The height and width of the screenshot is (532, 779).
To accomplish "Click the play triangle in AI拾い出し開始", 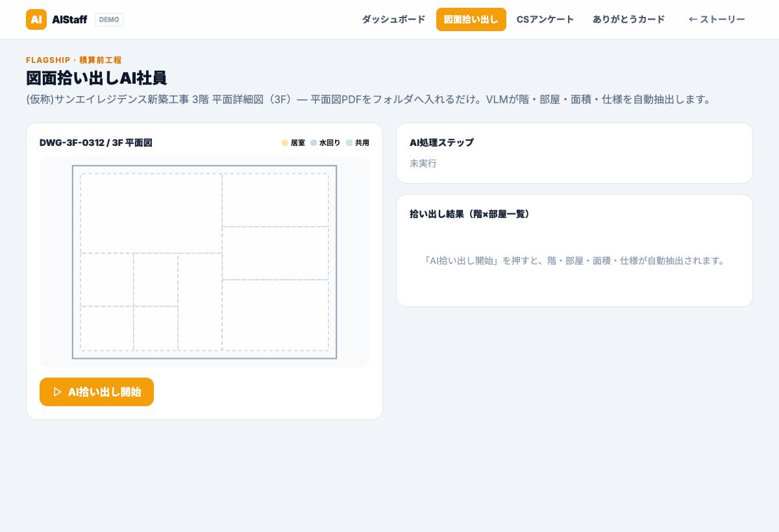I will (x=58, y=392).
